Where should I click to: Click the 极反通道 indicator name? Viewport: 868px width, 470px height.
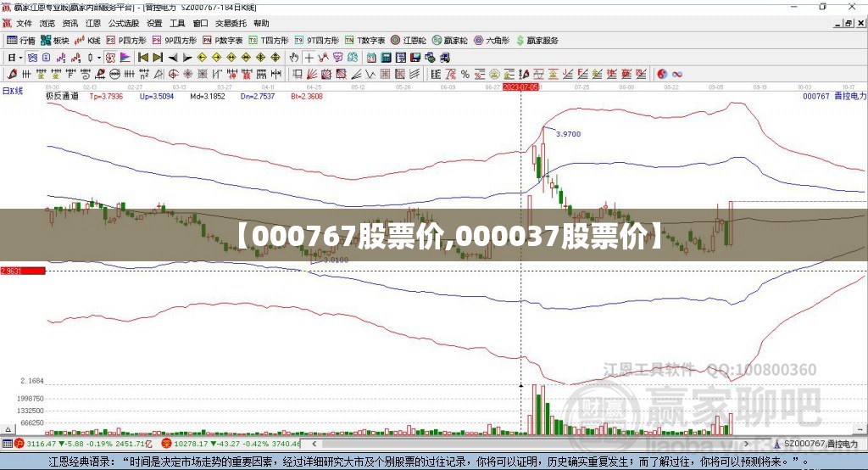[62, 96]
